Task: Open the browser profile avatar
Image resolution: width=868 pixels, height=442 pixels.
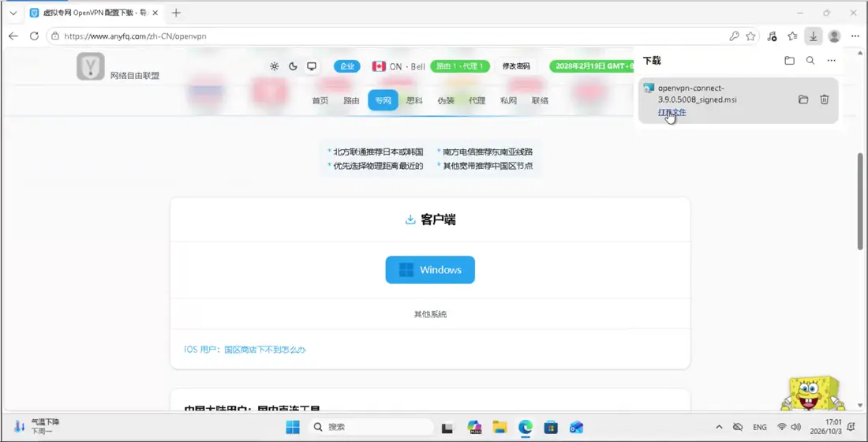Action: point(834,36)
